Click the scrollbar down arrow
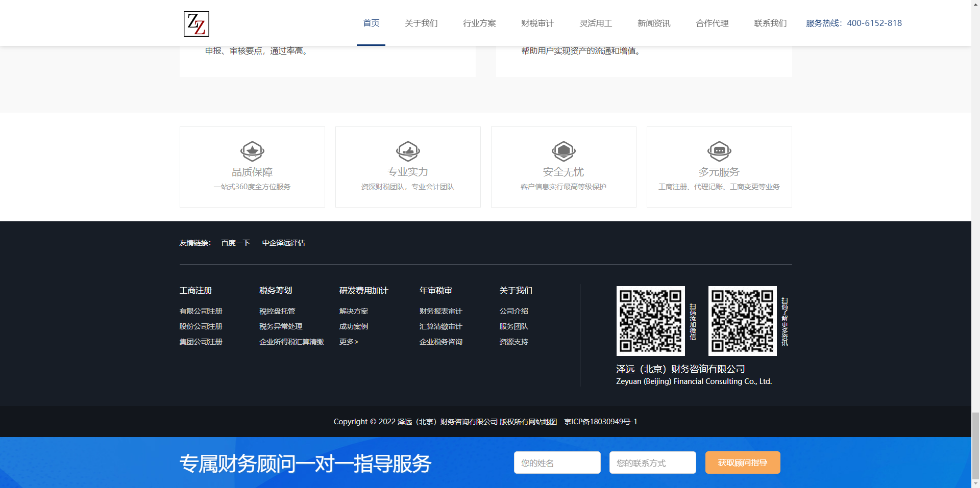980x488 pixels. (x=975, y=483)
